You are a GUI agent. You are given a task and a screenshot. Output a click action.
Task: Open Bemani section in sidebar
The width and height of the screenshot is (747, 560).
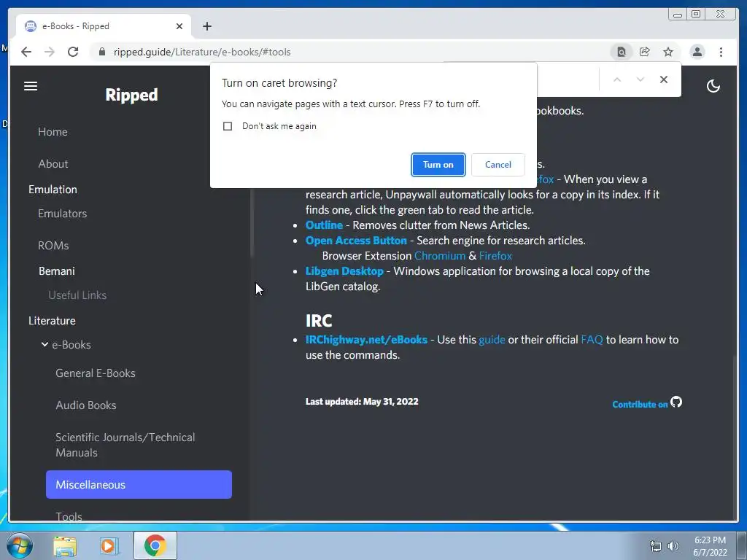(x=57, y=271)
